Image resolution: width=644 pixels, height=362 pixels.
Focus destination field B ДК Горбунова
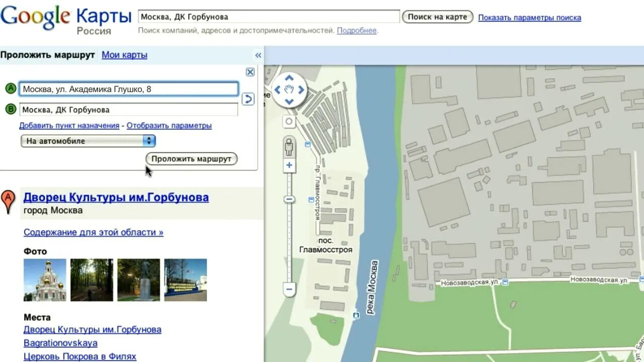(x=128, y=110)
